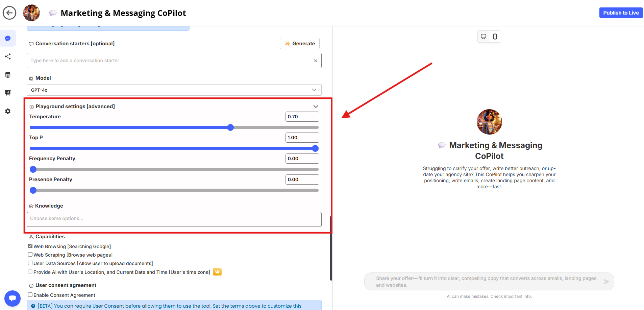Open the analytics presentation sidebar icon
The height and width of the screenshot is (310, 644).
8,93
